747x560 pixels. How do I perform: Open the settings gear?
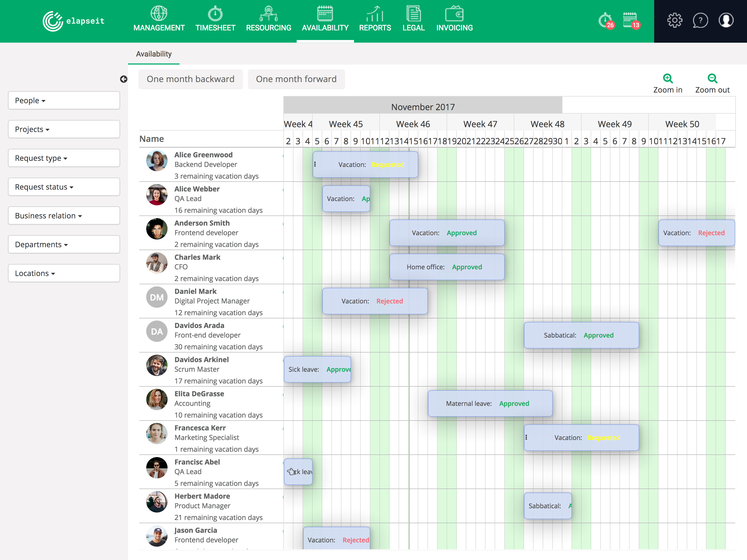(674, 20)
